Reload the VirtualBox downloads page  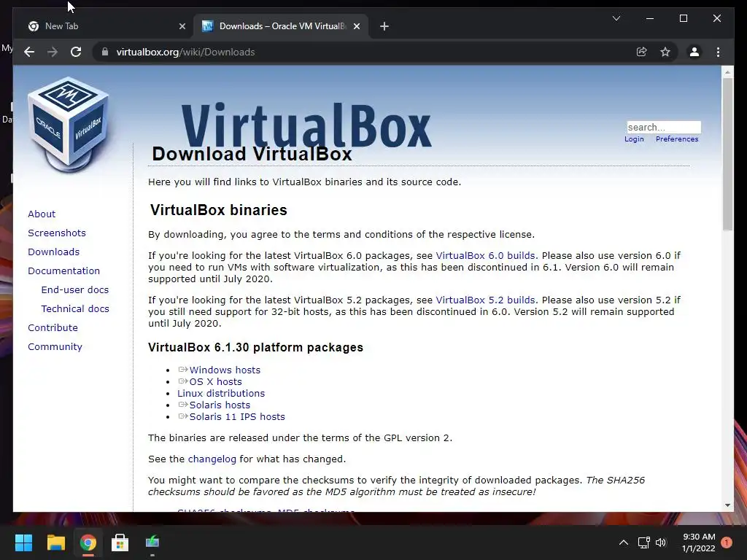[x=76, y=52]
